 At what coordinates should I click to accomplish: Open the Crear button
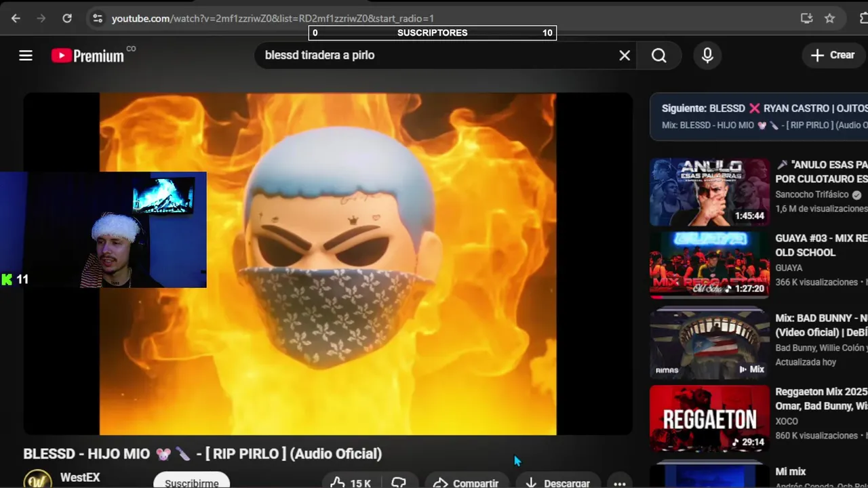point(833,56)
